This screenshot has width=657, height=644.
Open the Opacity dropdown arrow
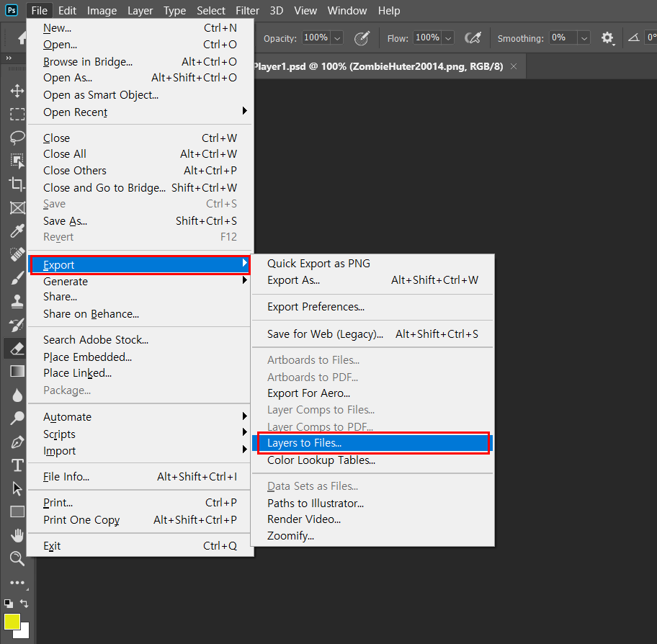click(337, 39)
